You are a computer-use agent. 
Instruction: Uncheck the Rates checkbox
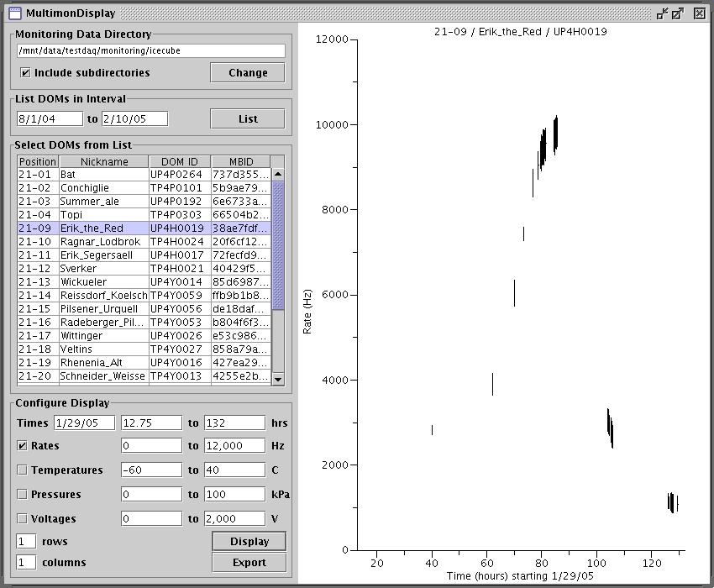pyautogui.click(x=23, y=446)
